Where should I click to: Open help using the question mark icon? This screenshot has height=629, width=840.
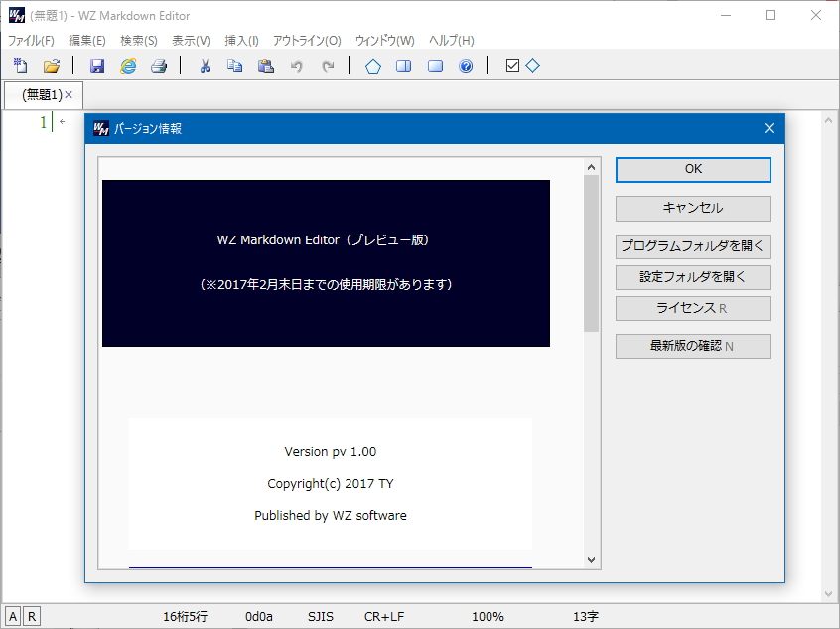click(464, 65)
